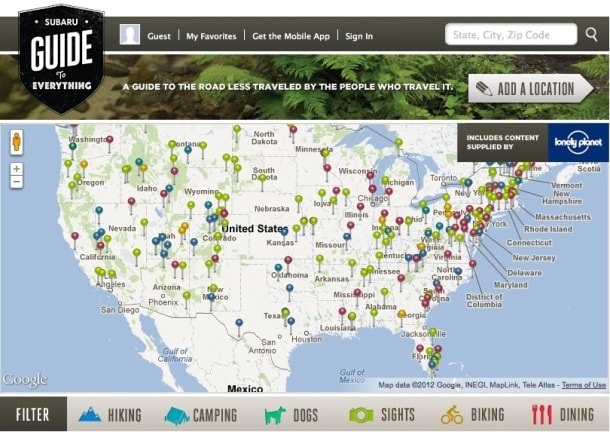
Task: Click the Houston map label
Action: coord(307,339)
